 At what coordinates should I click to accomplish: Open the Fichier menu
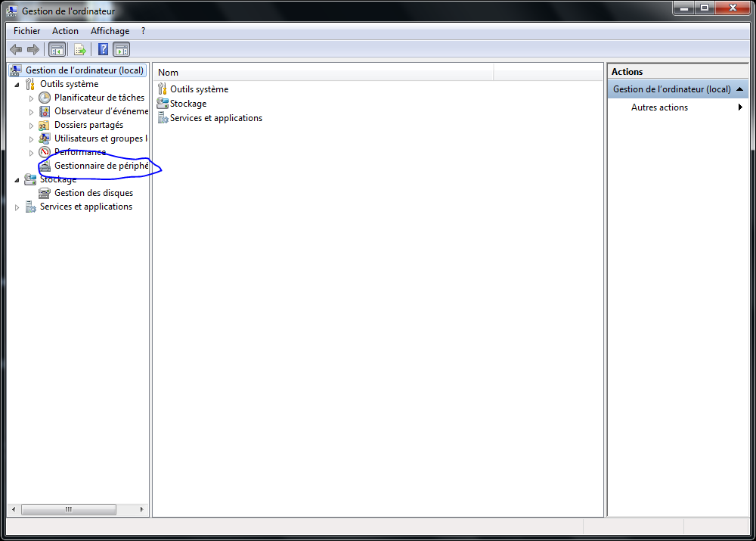tap(26, 30)
